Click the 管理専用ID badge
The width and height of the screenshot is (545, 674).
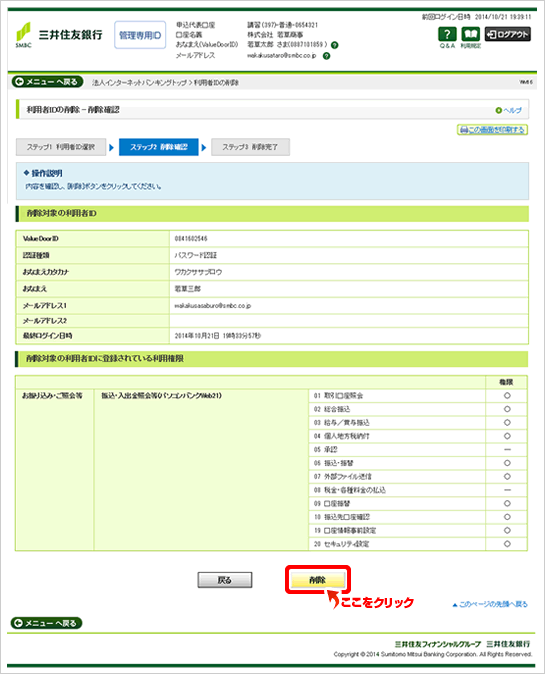click(140, 35)
